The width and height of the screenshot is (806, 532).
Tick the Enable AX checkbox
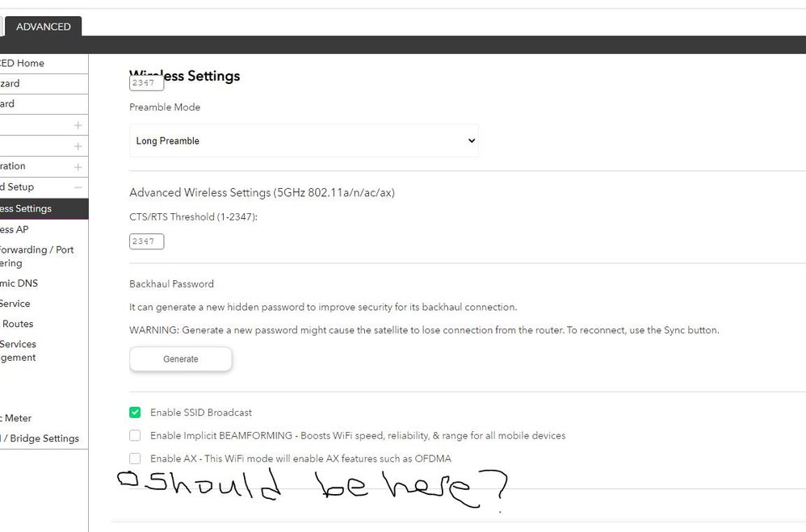click(x=135, y=459)
